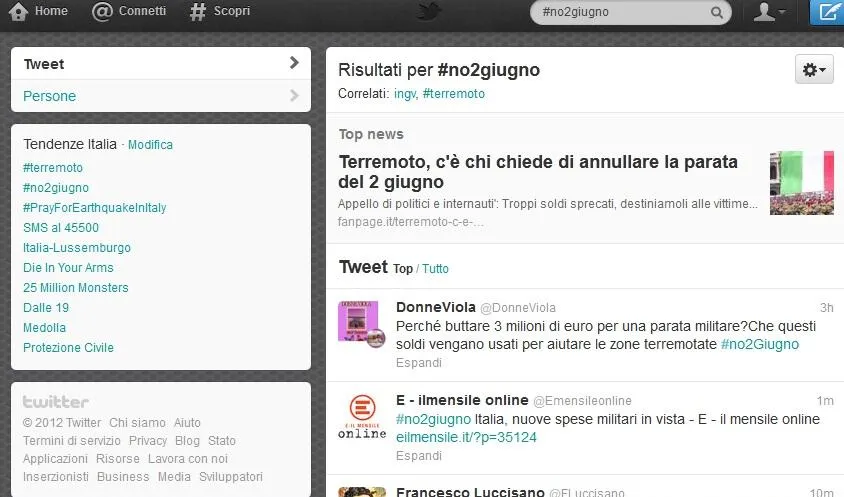This screenshot has height=497, width=844.
Task: Click the #terremoto trending topic
Action: click(x=53, y=168)
